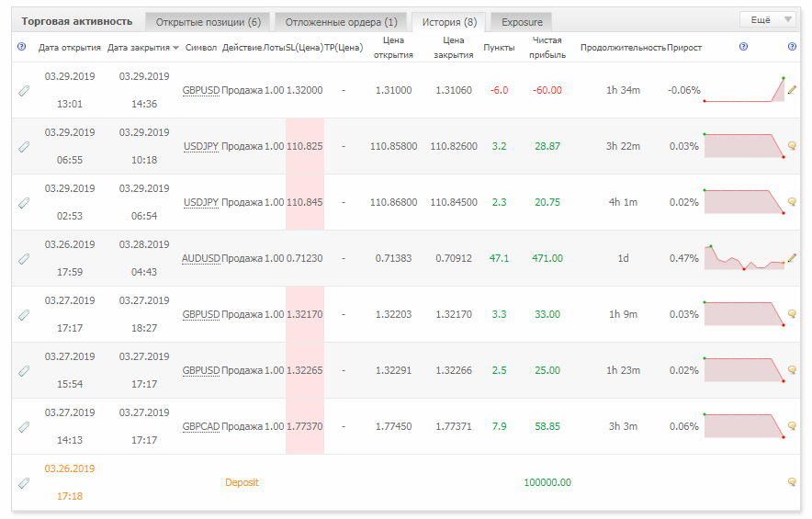Open the GBPCAD symbol link
The height and width of the screenshot is (519, 812).
pyautogui.click(x=201, y=427)
